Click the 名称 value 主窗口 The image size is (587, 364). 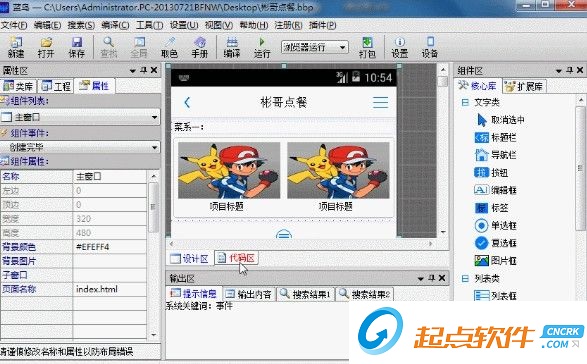110,176
